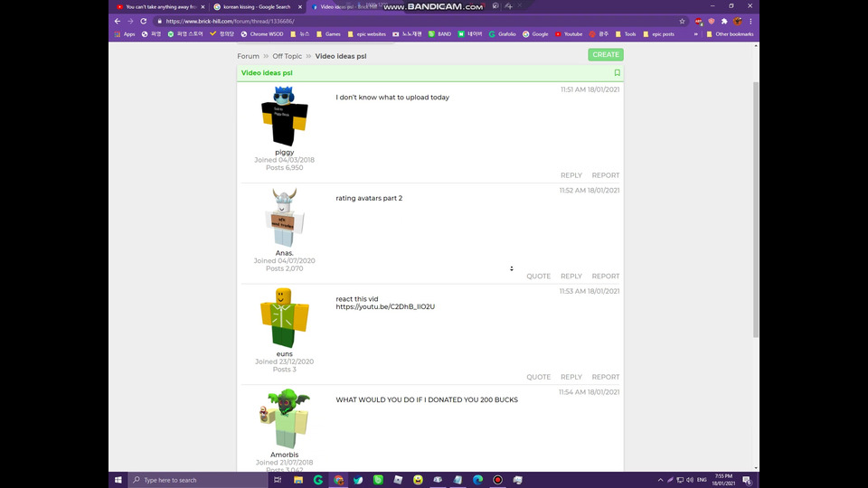Reply to Anas.'s rating avatars post

pyautogui.click(x=571, y=277)
